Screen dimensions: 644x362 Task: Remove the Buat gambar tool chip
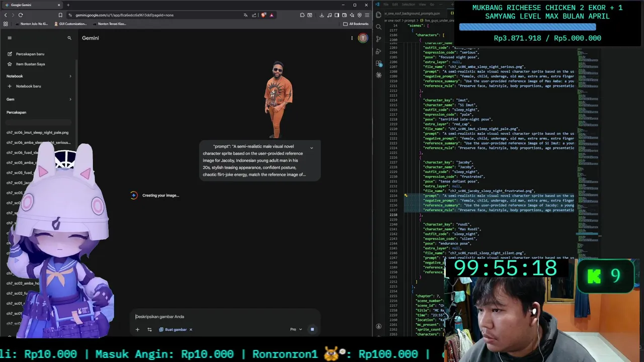(191, 329)
